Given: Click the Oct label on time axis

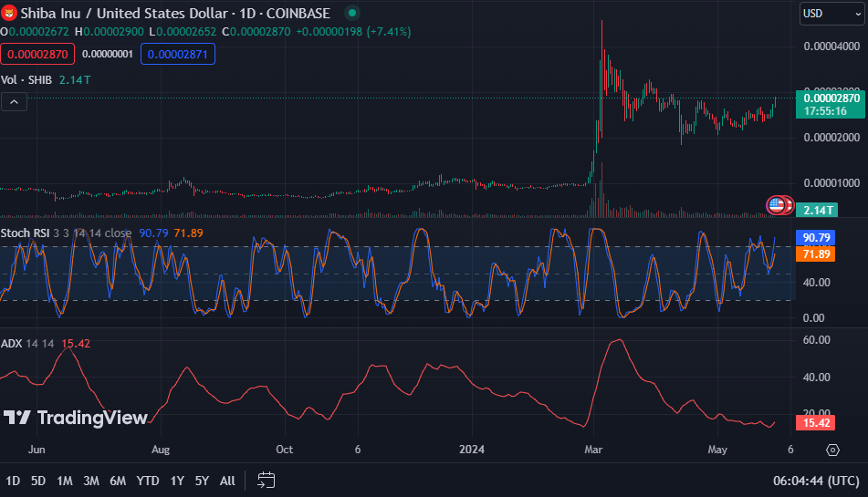Looking at the screenshot, I should pos(285,450).
